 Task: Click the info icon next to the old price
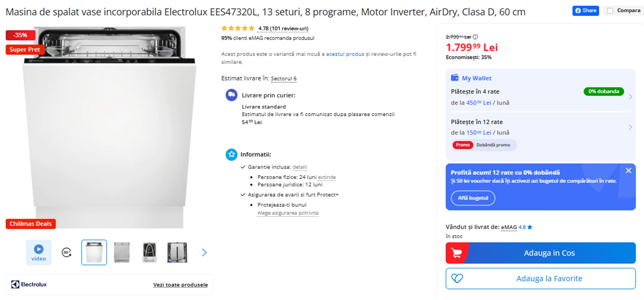pos(475,37)
